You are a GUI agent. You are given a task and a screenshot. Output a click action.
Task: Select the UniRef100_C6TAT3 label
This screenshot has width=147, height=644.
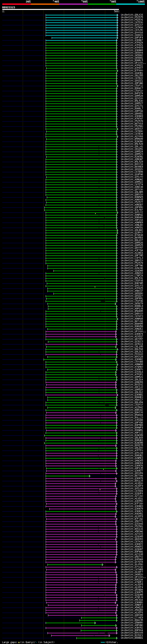coord(132,316)
